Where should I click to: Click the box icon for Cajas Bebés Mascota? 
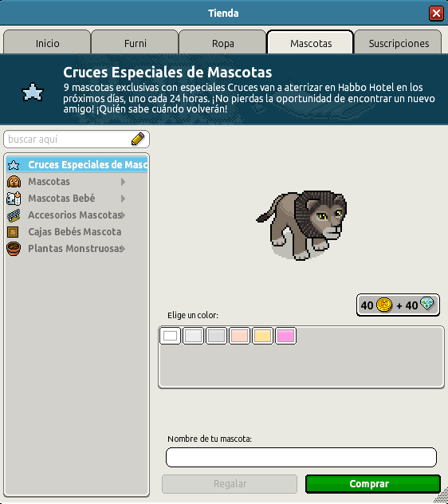click(13, 232)
